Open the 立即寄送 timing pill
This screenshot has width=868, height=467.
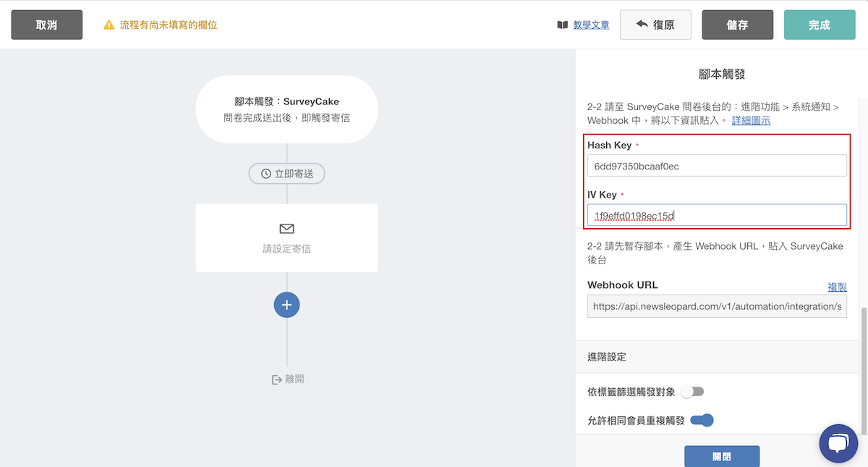pyautogui.click(x=286, y=174)
